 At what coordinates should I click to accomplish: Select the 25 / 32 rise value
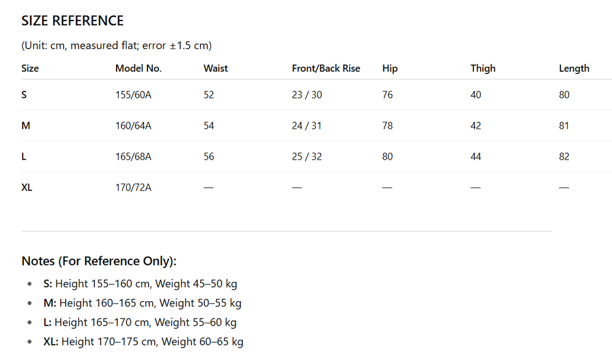(x=307, y=157)
